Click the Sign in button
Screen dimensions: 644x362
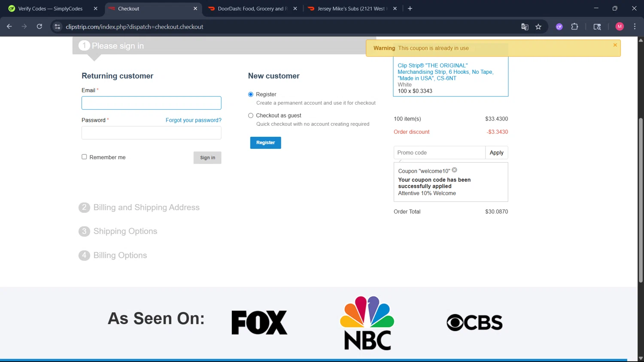pyautogui.click(x=207, y=157)
